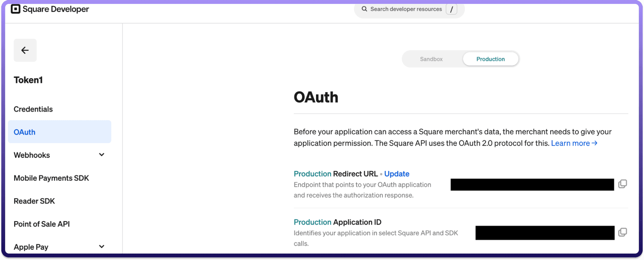
Task: Click the slash shortcut key badge
Action: [x=451, y=9]
